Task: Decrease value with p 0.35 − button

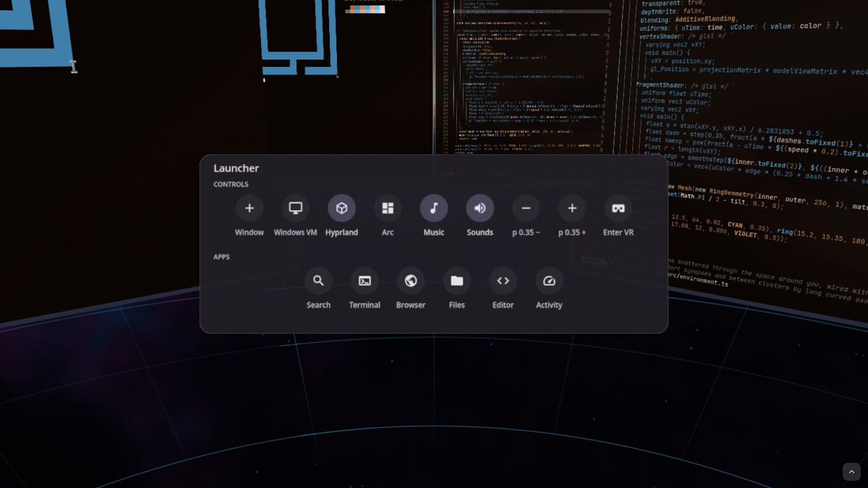Action: [526, 208]
